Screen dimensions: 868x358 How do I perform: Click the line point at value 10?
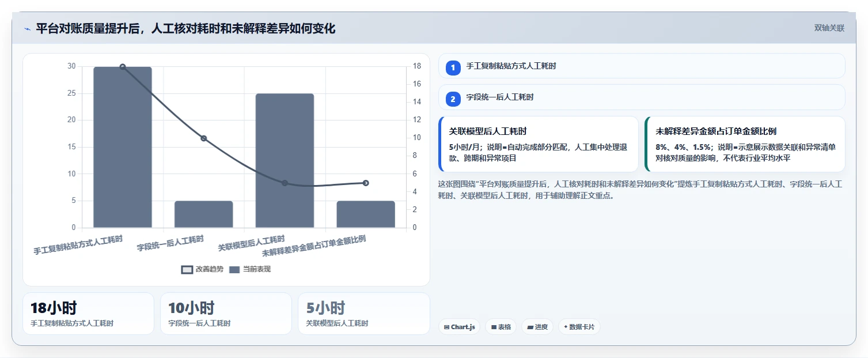click(x=203, y=138)
